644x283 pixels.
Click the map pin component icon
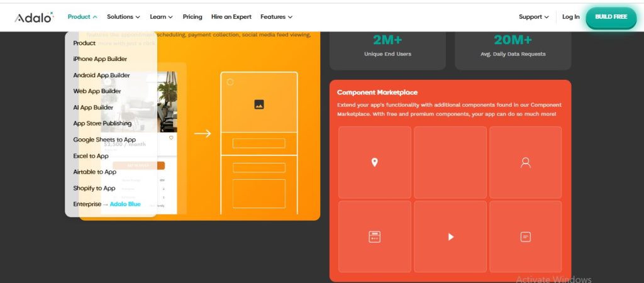(x=374, y=162)
